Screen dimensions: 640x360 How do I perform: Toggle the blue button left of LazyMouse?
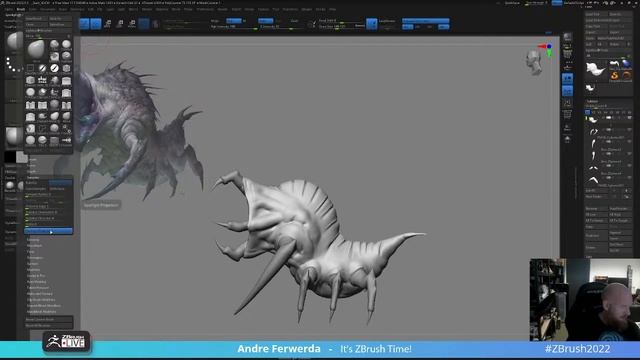click(371, 24)
